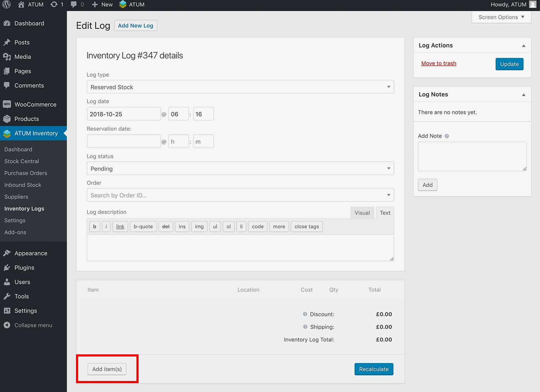Open the WooCommerce menu item
Viewport: 540px width, 392px height.
(35, 104)
